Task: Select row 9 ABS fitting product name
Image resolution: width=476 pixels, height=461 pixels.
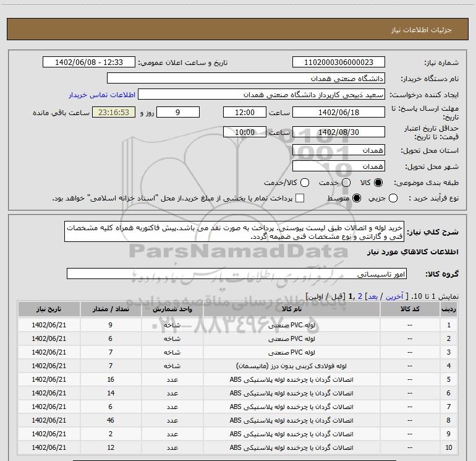Action: click(291, 434)
